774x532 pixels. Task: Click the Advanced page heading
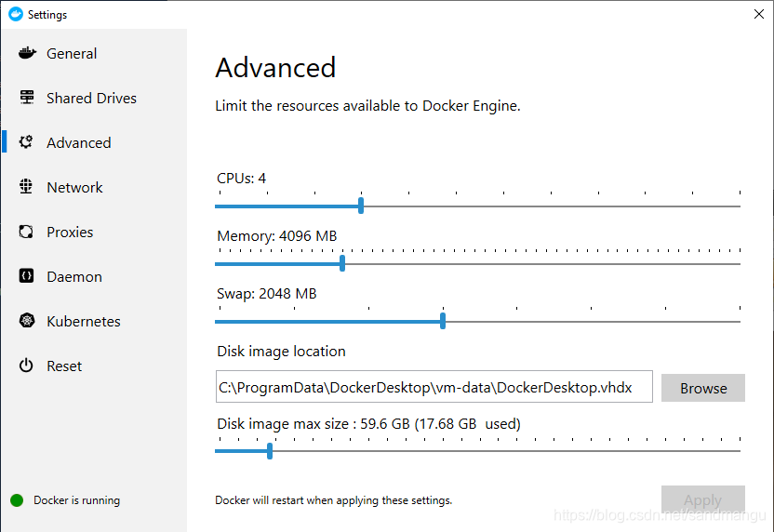[x=275, y=68]
